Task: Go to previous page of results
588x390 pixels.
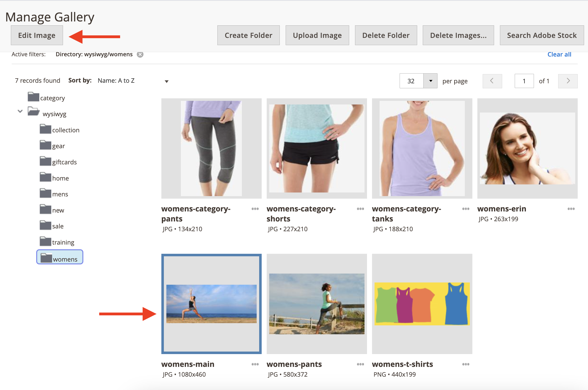Action: click(x=492, y=81)
